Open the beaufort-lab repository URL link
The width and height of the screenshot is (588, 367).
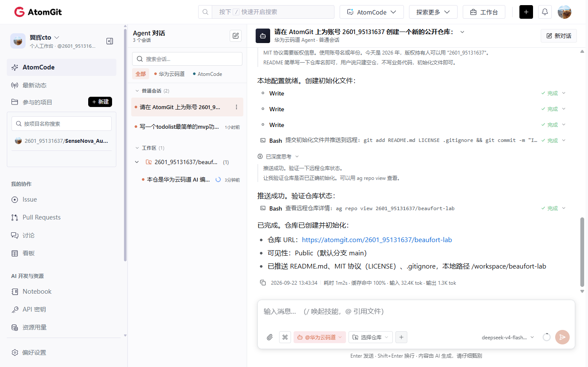pos(377,240)
